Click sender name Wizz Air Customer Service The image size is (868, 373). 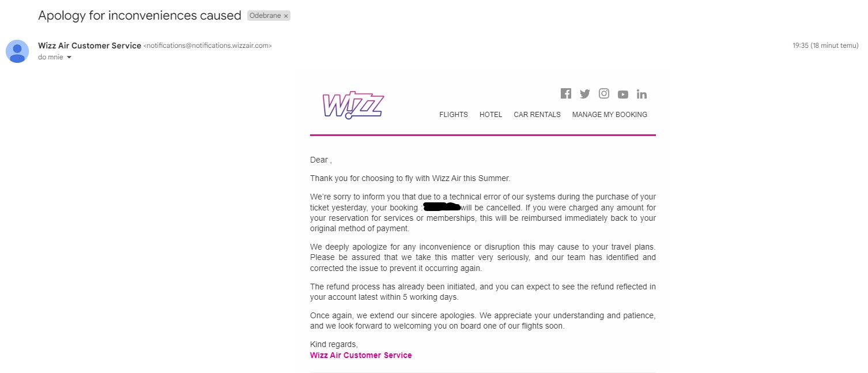coord(89,46)
